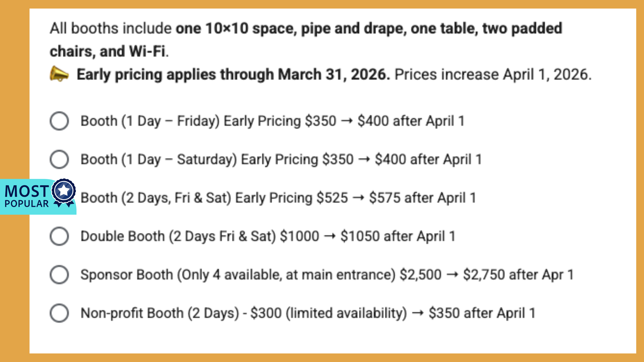Click the arrow icon in the Double Booth row
This screenshot has height=362, width=644.
click(330, 236)
